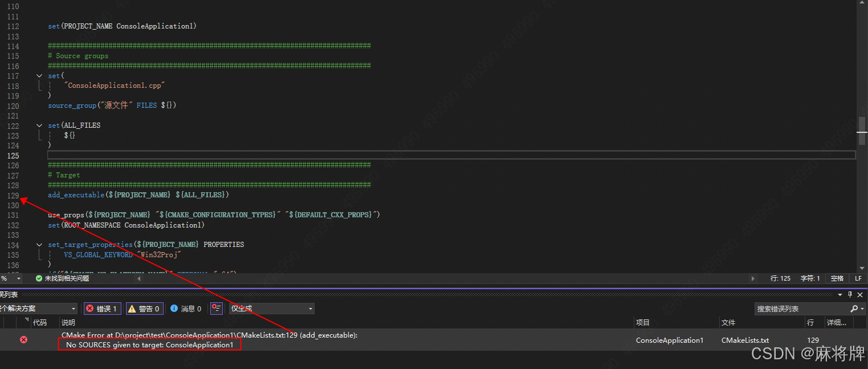Collapse the set(ALL_FILES block
Image resolution: width=868 pixels, height=369 pixels.
click(x=39, y=125)
